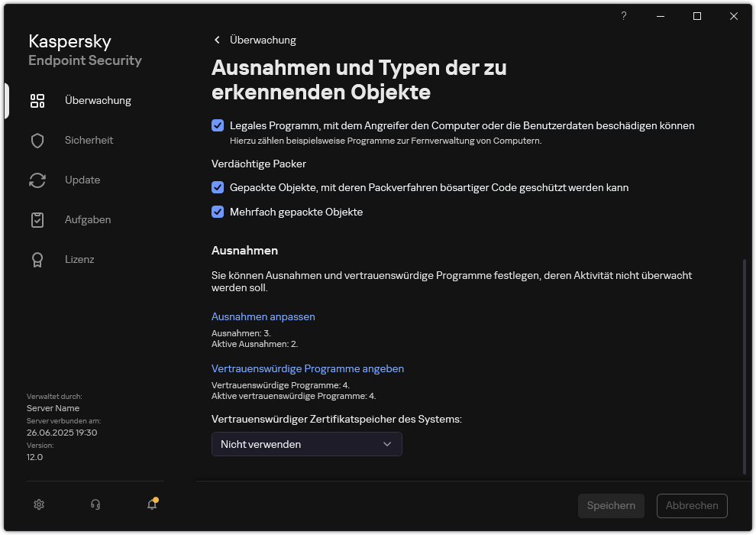Screen dimensions: 756x535
Task: View the Lizenz section
Action: point(79,259)
